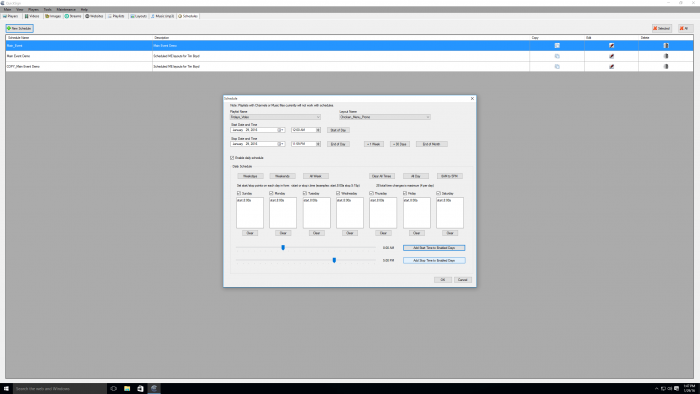
Task: Click the End of Day button
Action: tap(338, 144)
